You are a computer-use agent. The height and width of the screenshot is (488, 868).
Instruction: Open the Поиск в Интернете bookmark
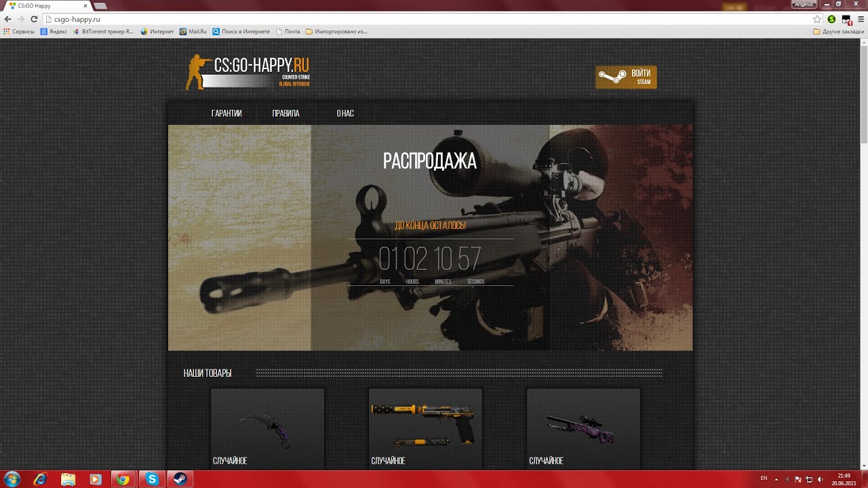[x=241, y=31]
